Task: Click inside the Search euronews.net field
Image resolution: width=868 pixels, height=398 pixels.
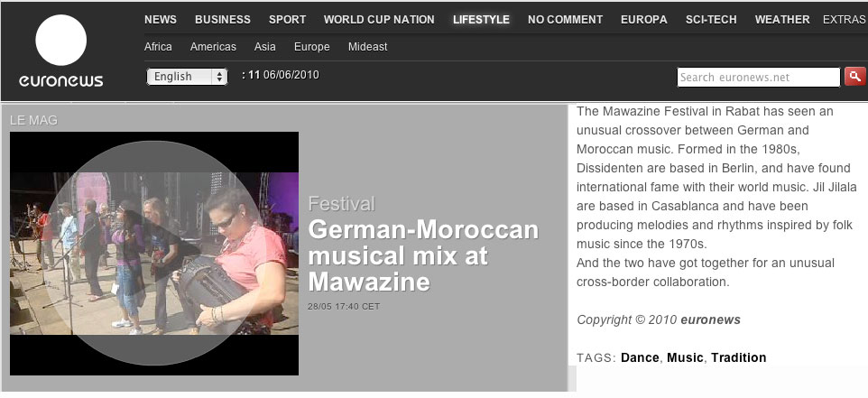Action: click(x=759, y=77)
